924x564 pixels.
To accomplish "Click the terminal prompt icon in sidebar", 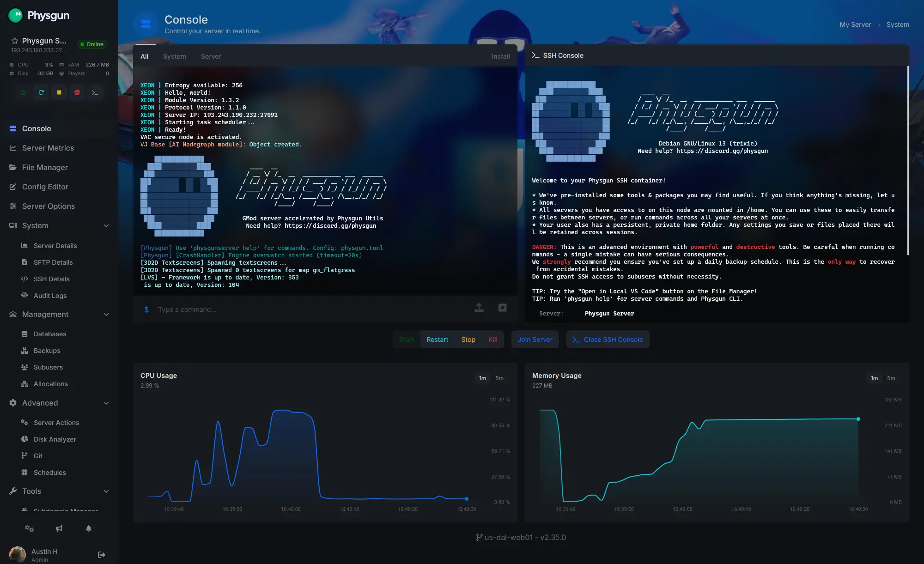I will [x=95, y=92].
